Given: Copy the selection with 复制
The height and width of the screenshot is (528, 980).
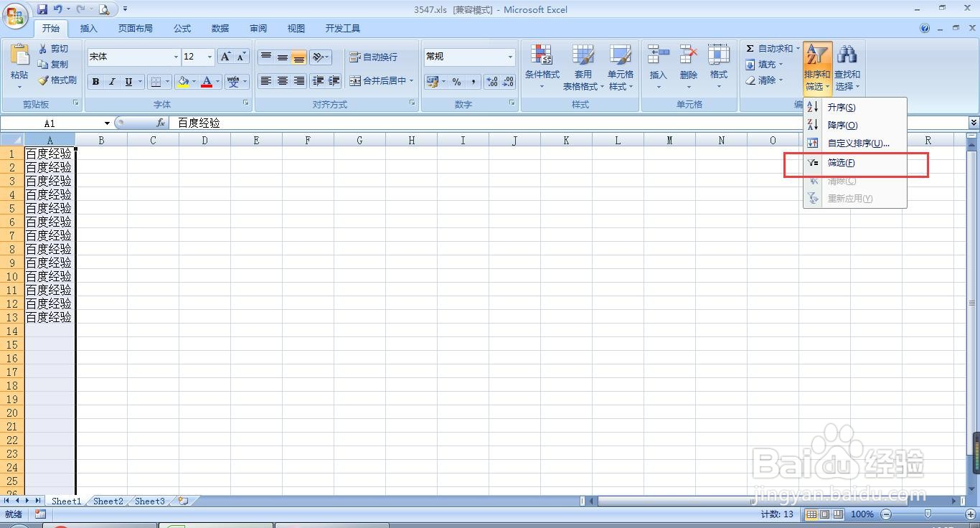Looking at the screenshot, I should click(x=53, y=65).
